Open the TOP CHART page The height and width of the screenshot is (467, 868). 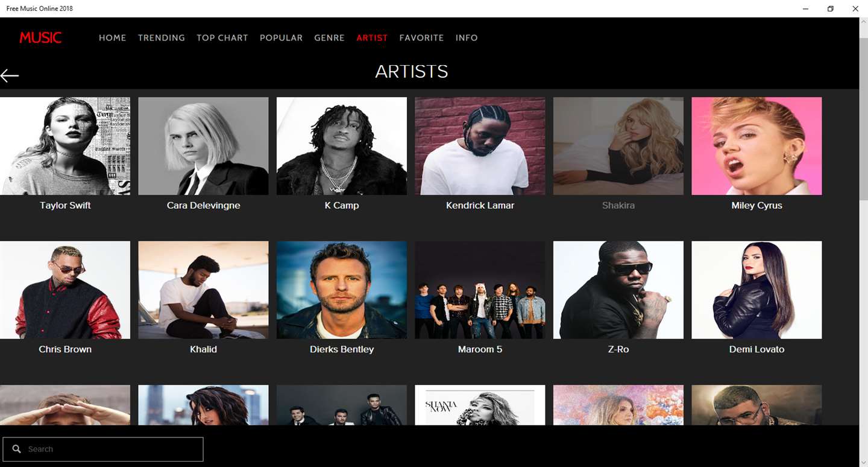tap(222, 37)
